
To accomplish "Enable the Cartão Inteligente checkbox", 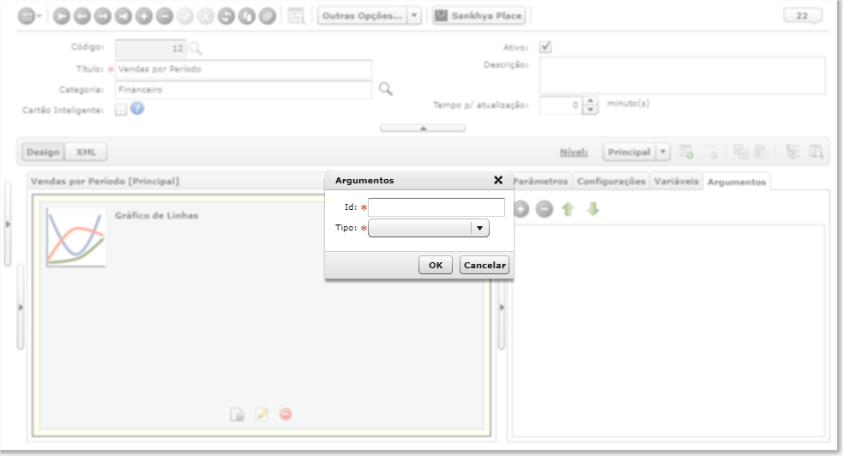I will pos(121,110).
